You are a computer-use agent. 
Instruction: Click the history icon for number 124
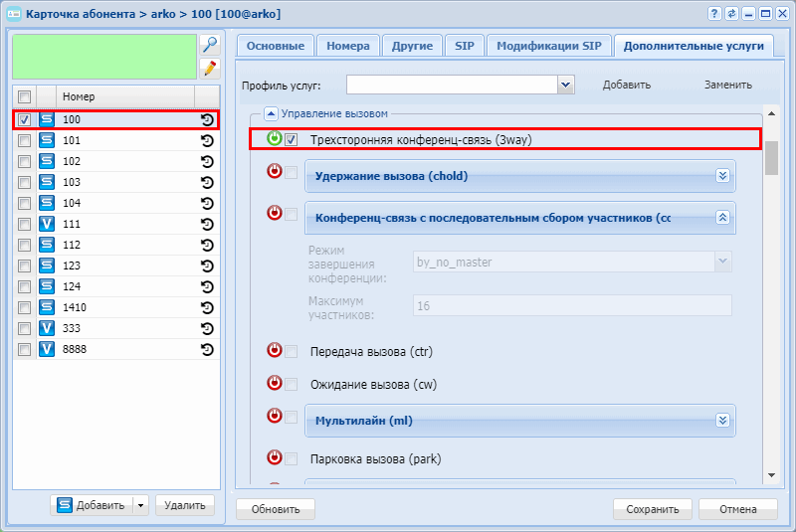(207, 286)
